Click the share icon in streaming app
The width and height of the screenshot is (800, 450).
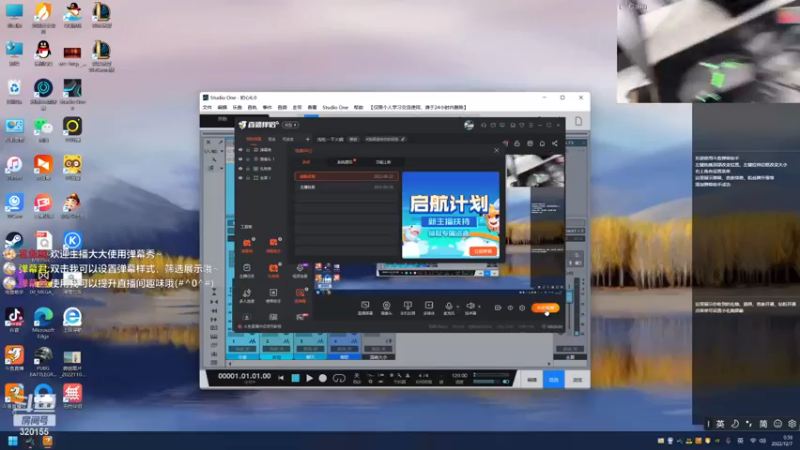[555, 143]
